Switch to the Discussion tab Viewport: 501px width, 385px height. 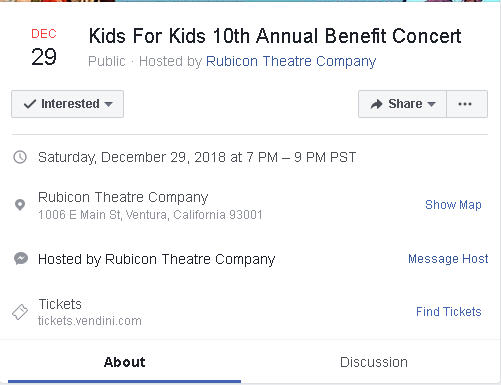pos(374,362)
